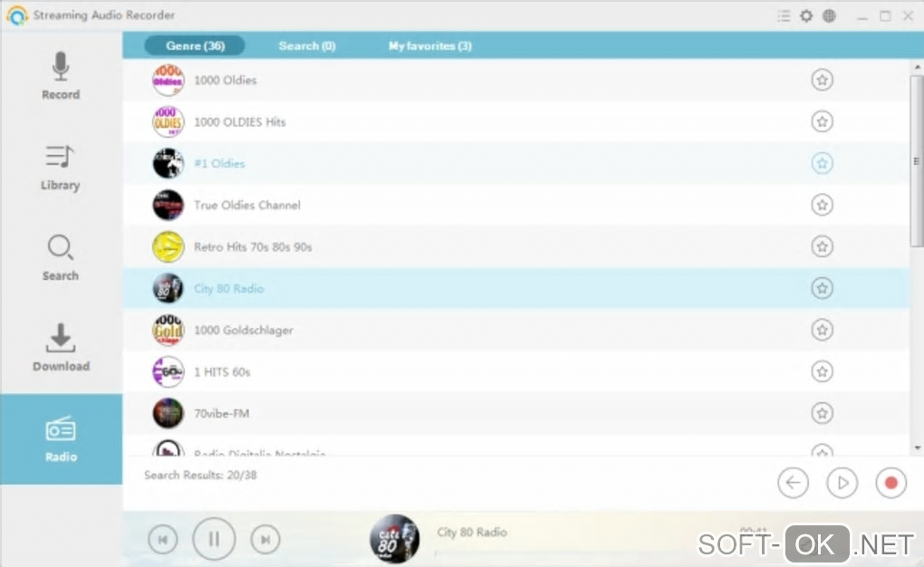The width and height of the screenshot is (924, 567).
Task: Toggle favorite star for #1 Oldies
Action: coord(822,163)
